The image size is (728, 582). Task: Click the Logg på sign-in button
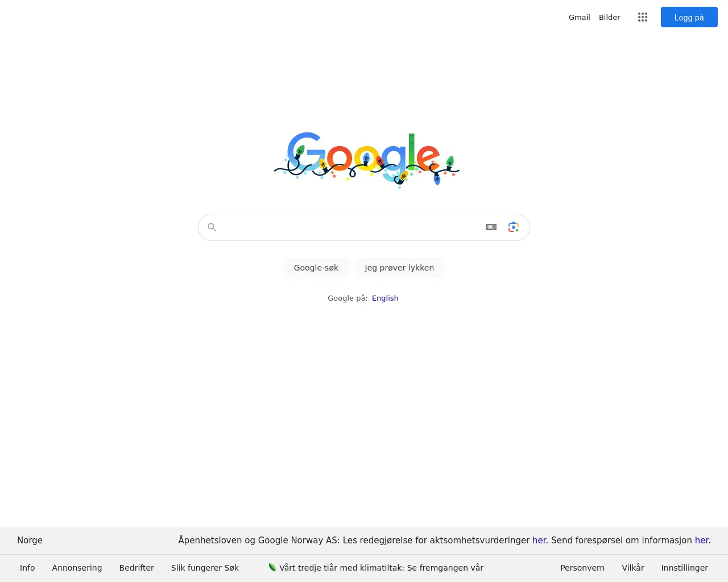(x=689, y=17)
